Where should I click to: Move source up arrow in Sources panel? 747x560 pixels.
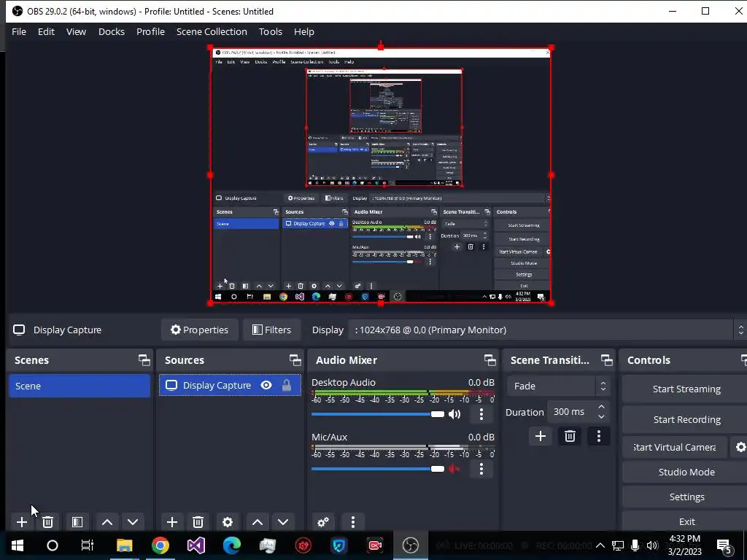[258, 522]
